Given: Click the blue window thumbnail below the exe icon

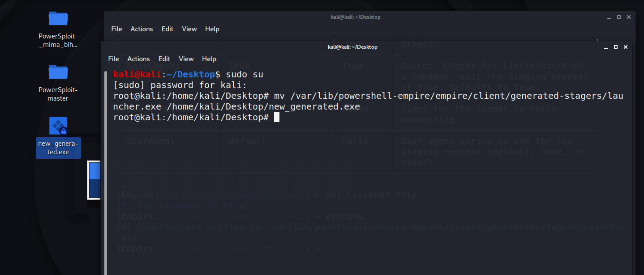Looking at the screenshot, I should pyautogui.click(x=94, y=181).
